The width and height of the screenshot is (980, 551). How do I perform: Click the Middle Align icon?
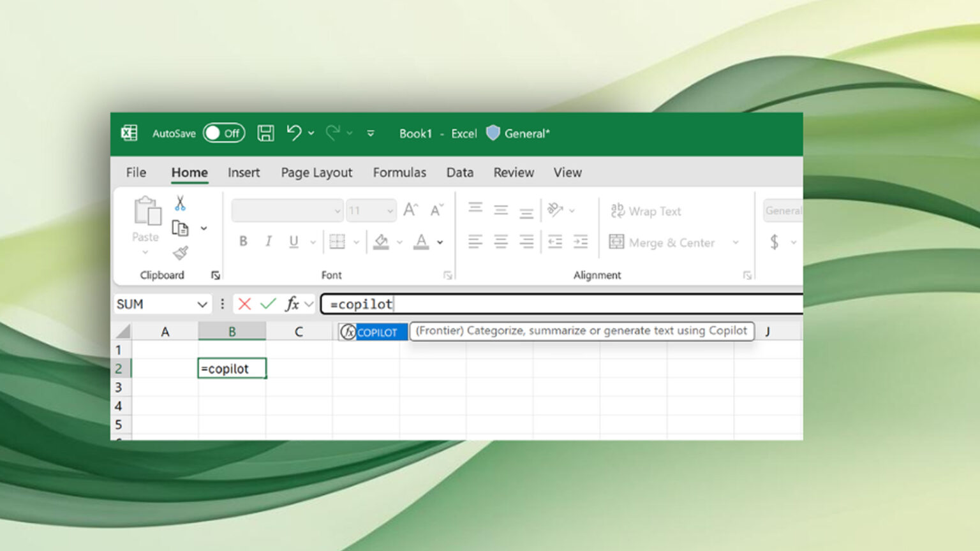(x=501, y=210)
